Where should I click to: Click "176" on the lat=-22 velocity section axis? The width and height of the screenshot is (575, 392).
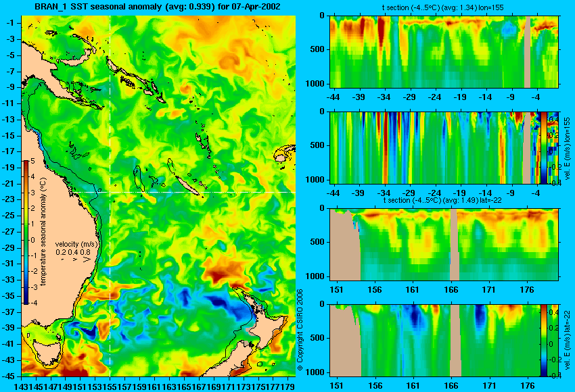(528, 386)
